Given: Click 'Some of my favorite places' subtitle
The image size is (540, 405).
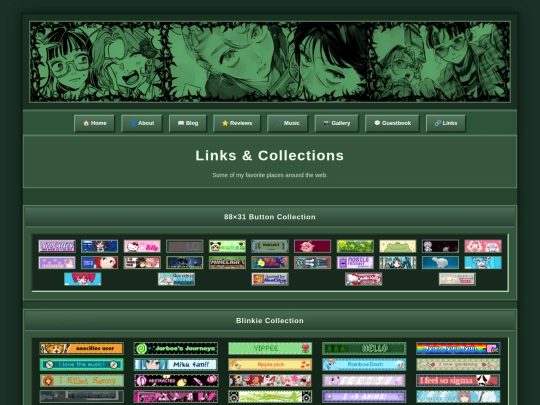Looking at the screenshot, I should pyautogui.click(x=270, y=175).
